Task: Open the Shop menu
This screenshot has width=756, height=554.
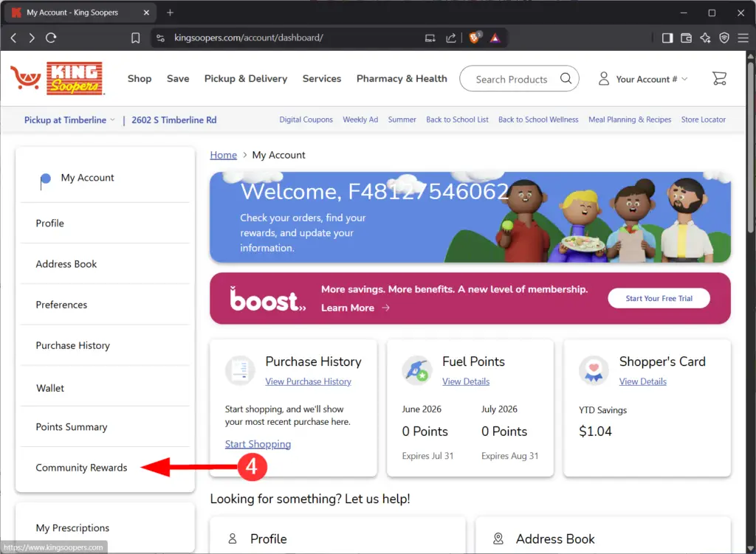Action: pyautogui.click(x=140, y=78)
